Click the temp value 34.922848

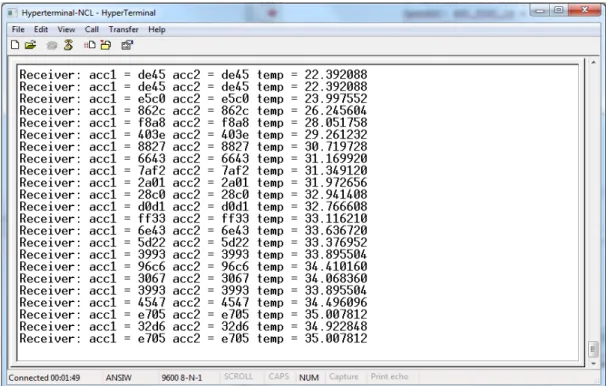335,326
